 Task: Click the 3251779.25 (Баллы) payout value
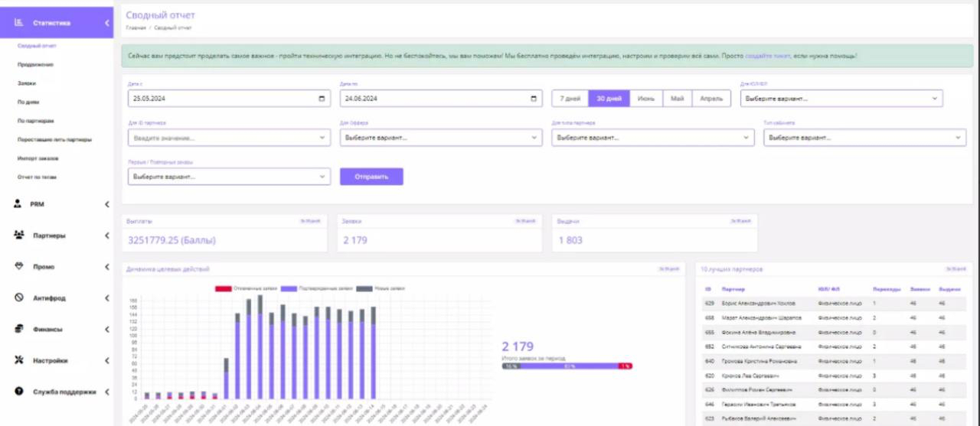(172, 240)
